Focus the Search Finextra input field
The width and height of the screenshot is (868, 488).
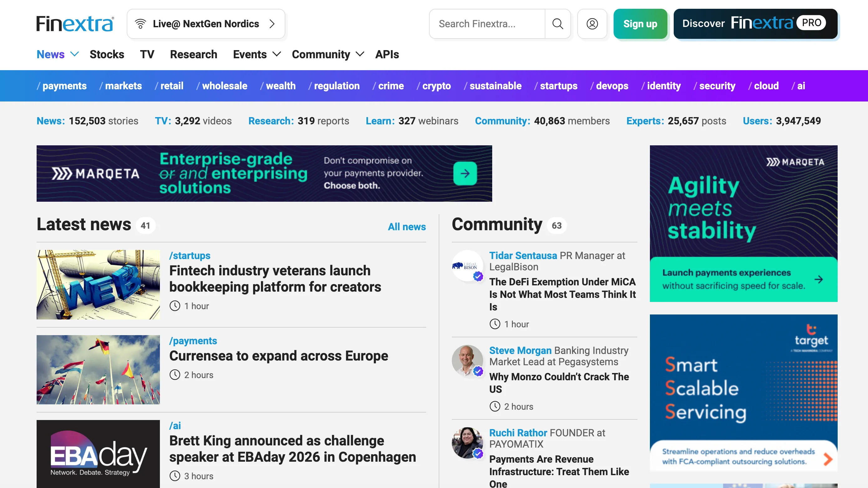487,23
